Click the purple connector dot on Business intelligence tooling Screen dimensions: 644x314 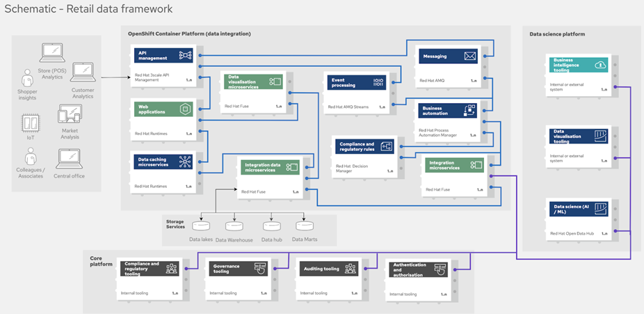615,86
